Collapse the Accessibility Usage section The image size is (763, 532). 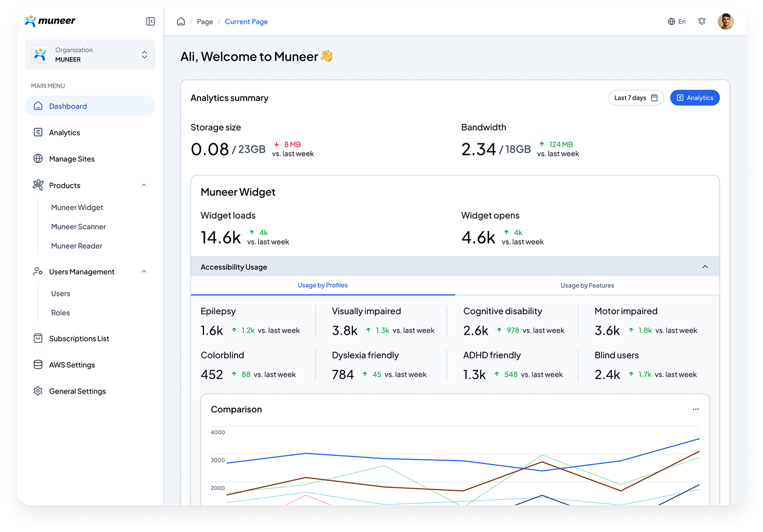(705, 267)
